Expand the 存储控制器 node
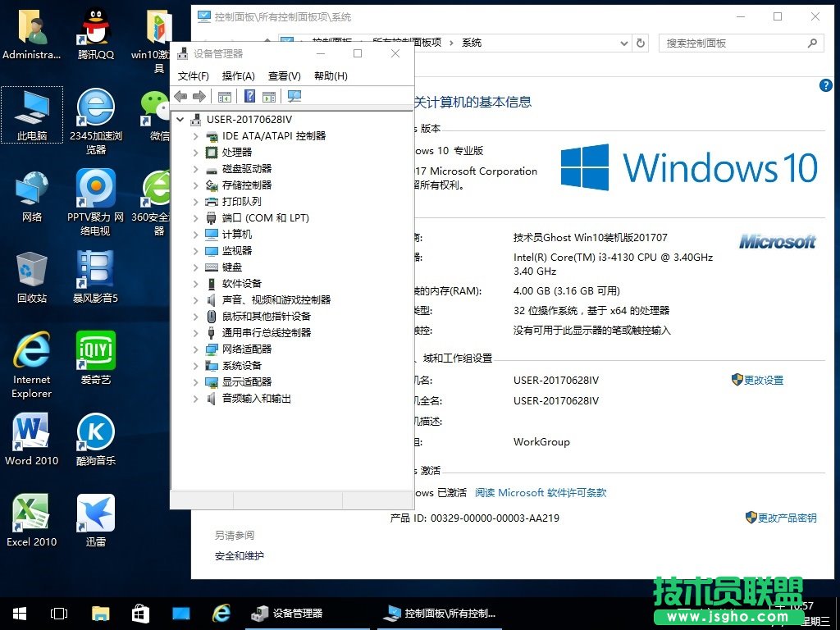Image resolution: width=840 pixels, height=630 pixels. pyautogui.click(x=195, y=185)
